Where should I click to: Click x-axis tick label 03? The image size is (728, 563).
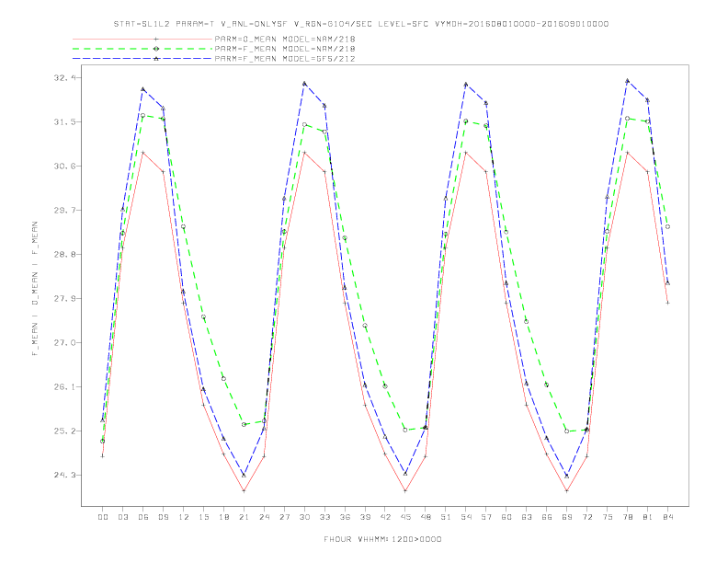(x=122, y=517)
